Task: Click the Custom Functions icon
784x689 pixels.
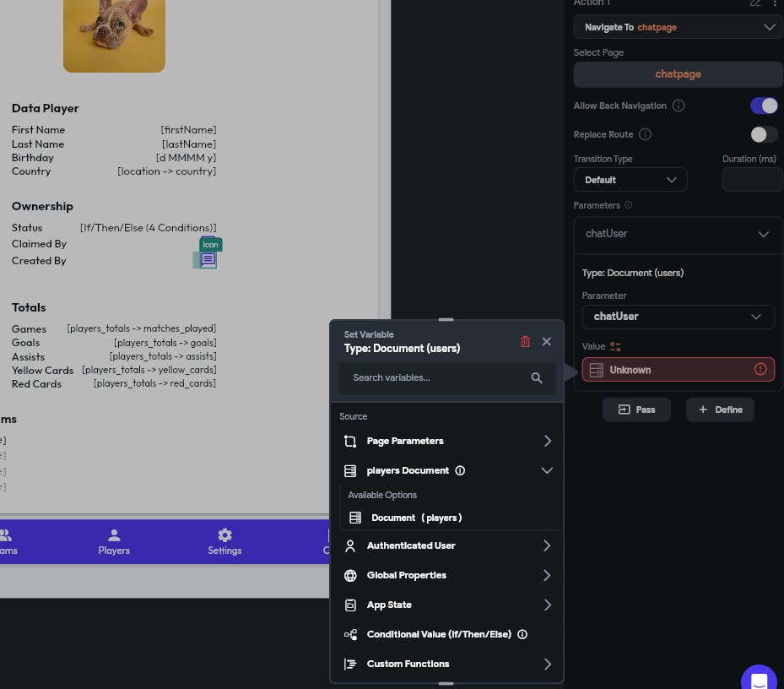Action: click(x=350, y=664)
